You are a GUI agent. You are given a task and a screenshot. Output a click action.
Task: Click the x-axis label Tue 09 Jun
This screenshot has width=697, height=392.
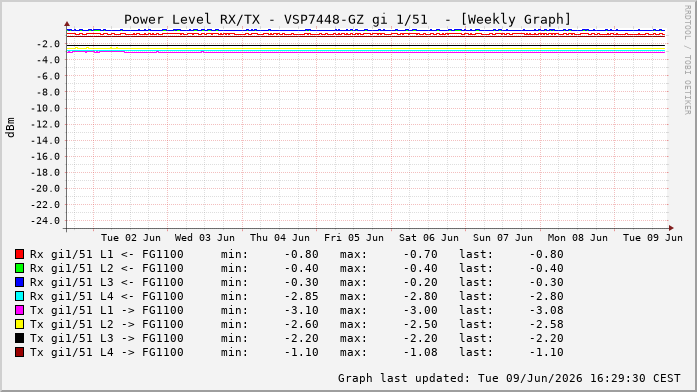[653, 238]
